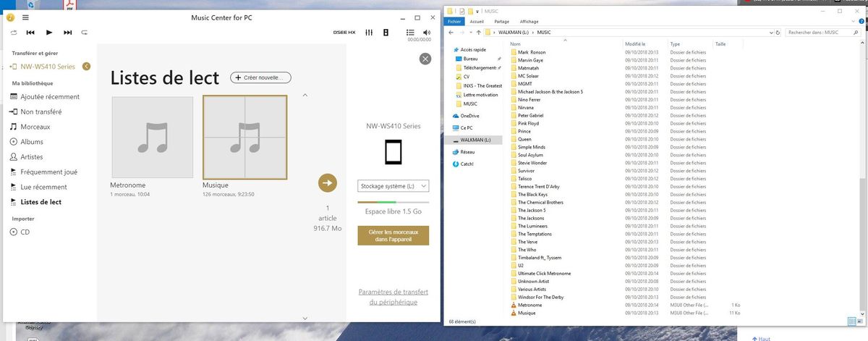868x341 pixels.
Task: Open the Stockage système (L:) dropdown
Action: tap(393, 186)
